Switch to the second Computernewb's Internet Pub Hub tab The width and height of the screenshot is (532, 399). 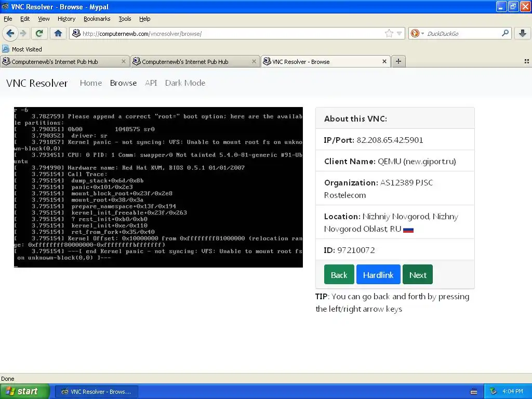click(x=195, y=61)
